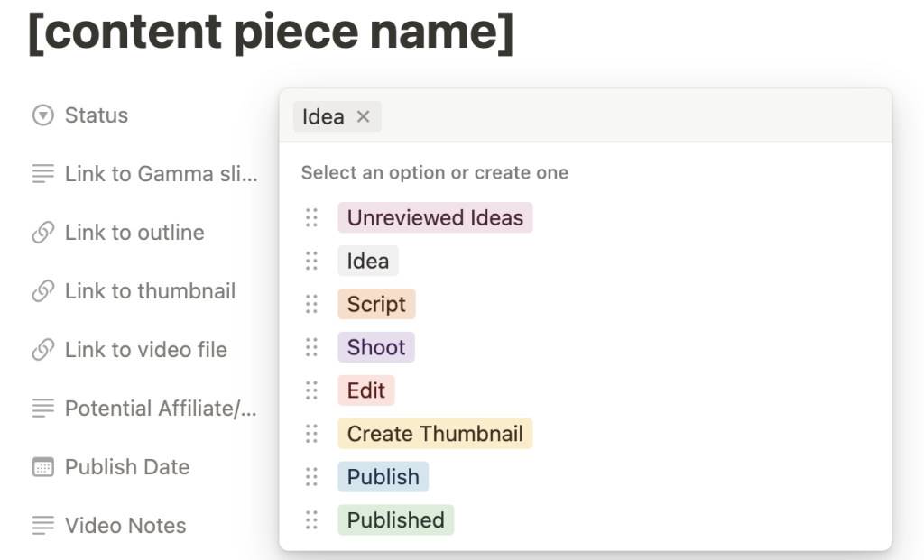Select the Shoot status option
This screenshot has width=924, height=560.
(376, 347)
